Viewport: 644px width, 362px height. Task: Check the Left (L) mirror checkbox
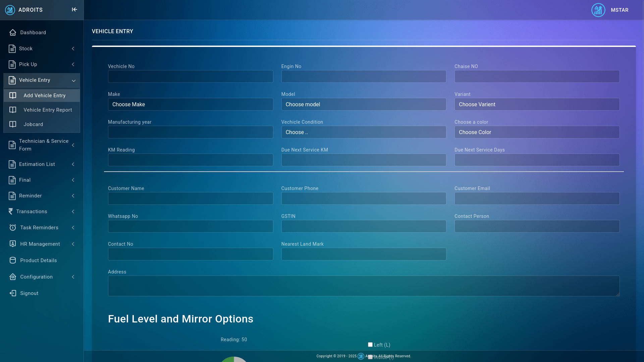coord(370,345)
